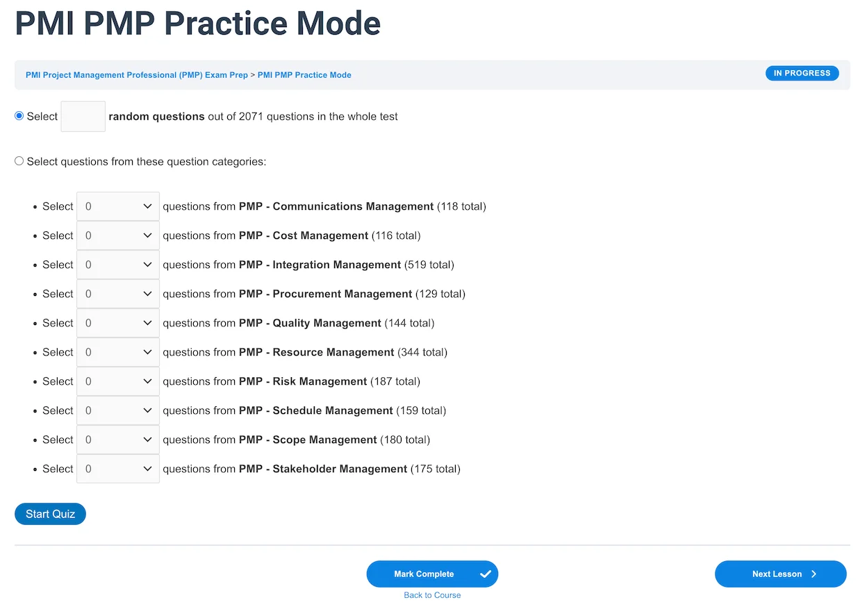Follow the Back to Course link
This screenshot has width=867, height=616.
tap(432, 595)
